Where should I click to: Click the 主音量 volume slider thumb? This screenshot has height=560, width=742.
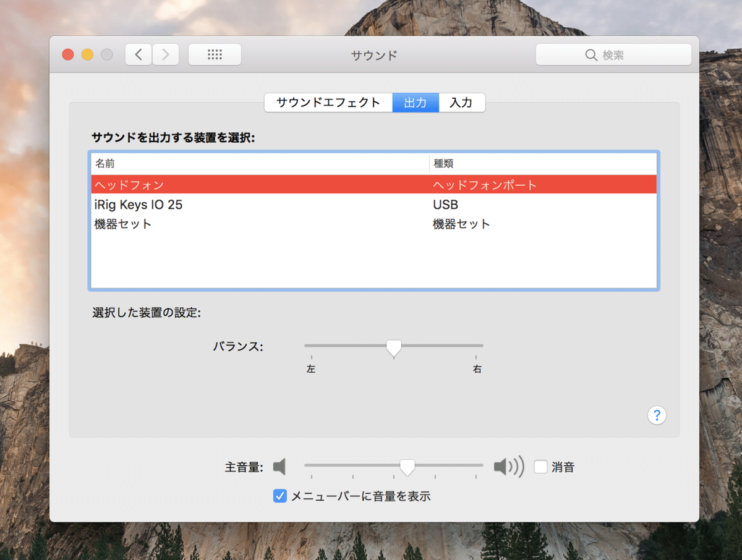click(407, 467)
